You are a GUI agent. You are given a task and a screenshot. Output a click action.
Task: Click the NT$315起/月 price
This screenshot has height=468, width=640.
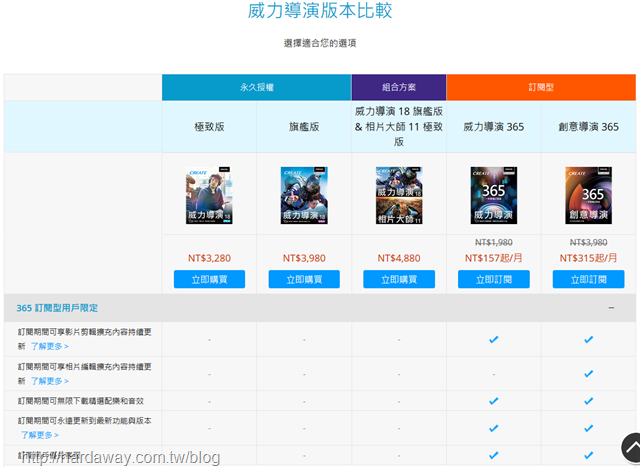coord(588,258)
